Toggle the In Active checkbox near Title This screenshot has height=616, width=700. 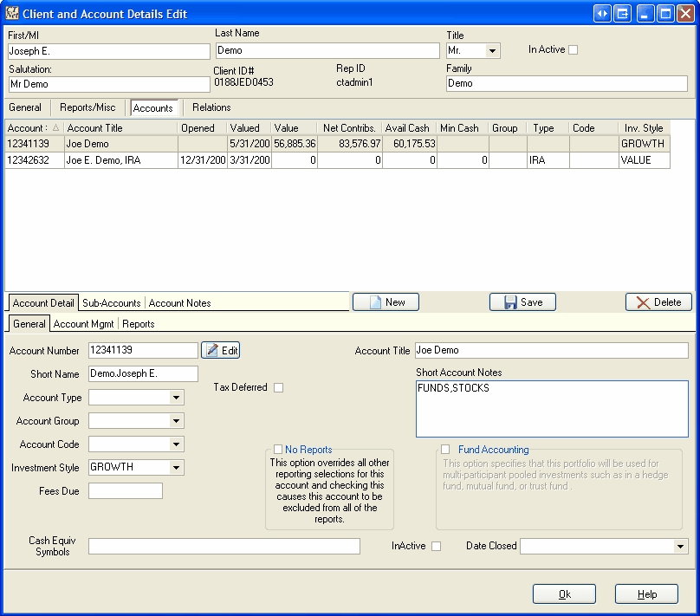click(x=573, y=50)
